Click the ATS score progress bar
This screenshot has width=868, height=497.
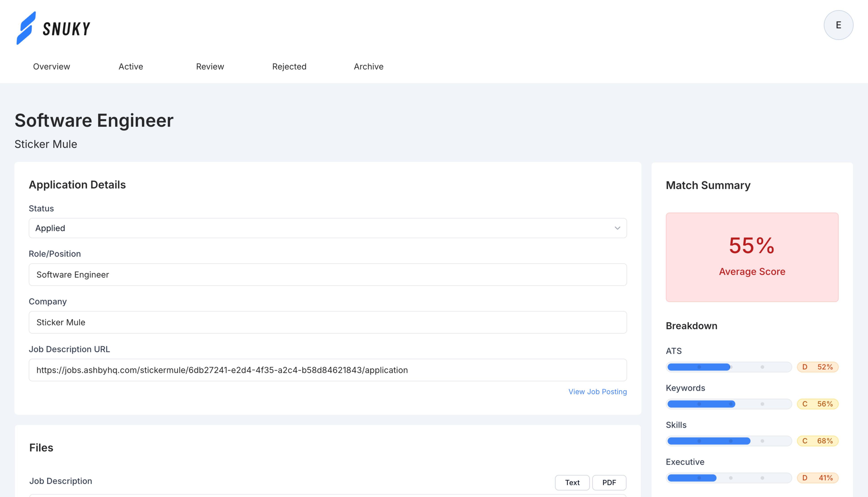point(729,367)
